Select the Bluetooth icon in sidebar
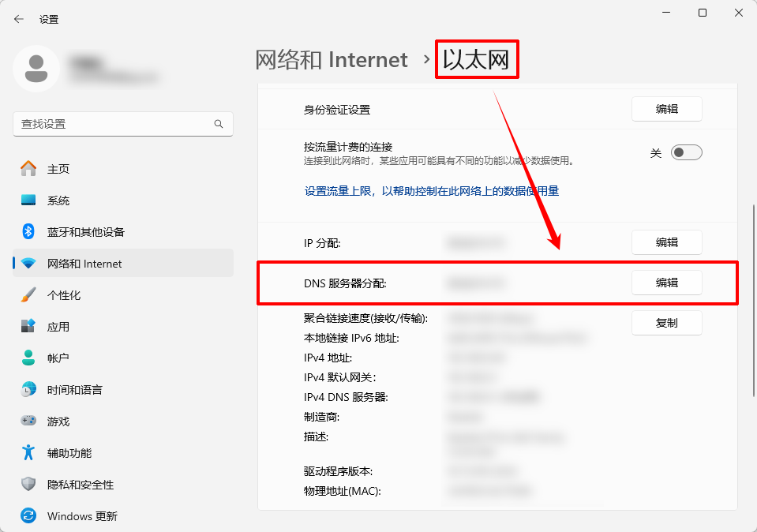757x532 pixels. 28,232
